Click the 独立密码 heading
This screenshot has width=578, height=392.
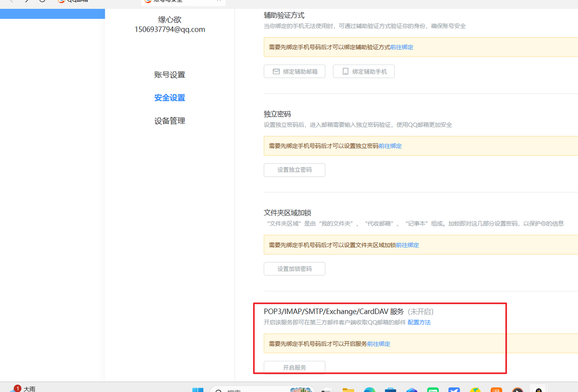[x=277, y=114]
